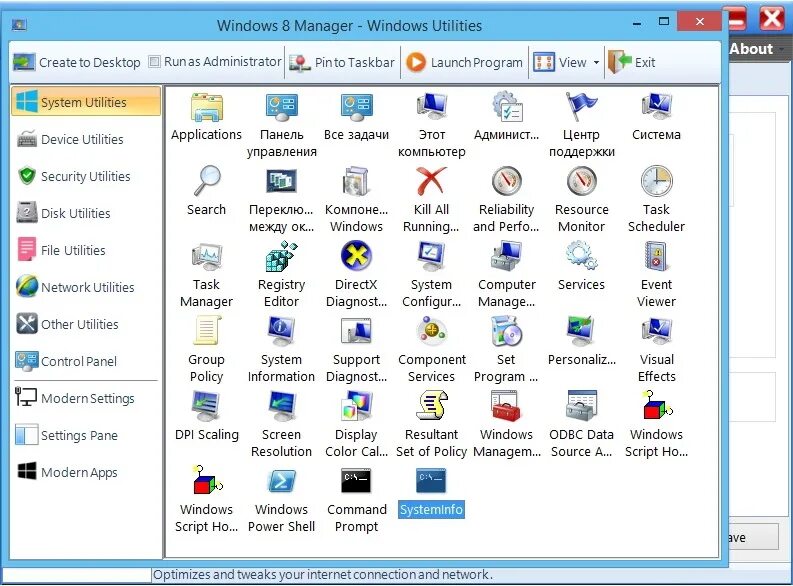
Task: Select the Component Services icon
Action: tap(431, 331)
